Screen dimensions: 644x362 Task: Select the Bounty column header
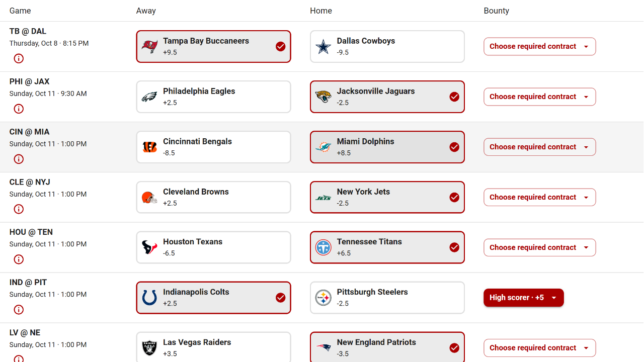[x=497, y=11]
